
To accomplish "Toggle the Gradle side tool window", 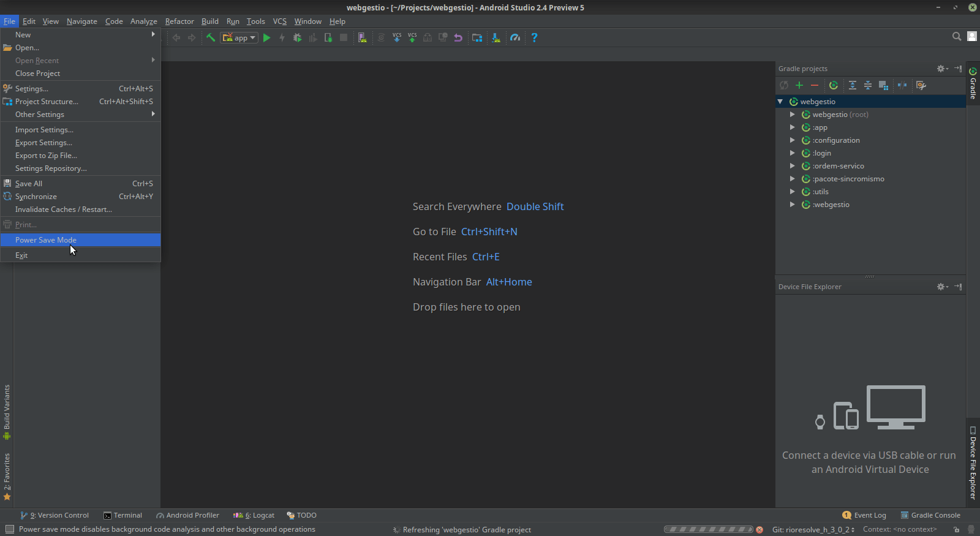I will click(973, 83).
